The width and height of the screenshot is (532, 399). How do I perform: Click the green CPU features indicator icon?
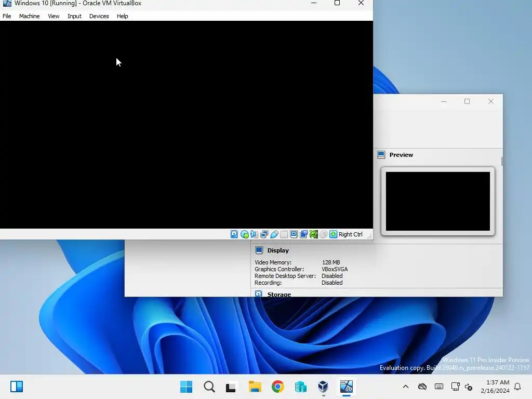click(313, 234)
